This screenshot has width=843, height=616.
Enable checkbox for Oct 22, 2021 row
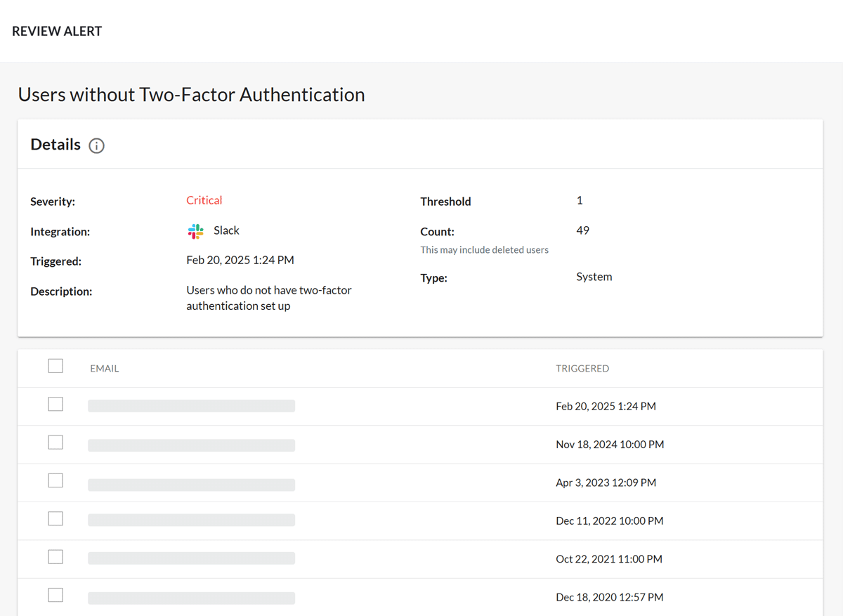click(55, 557)
